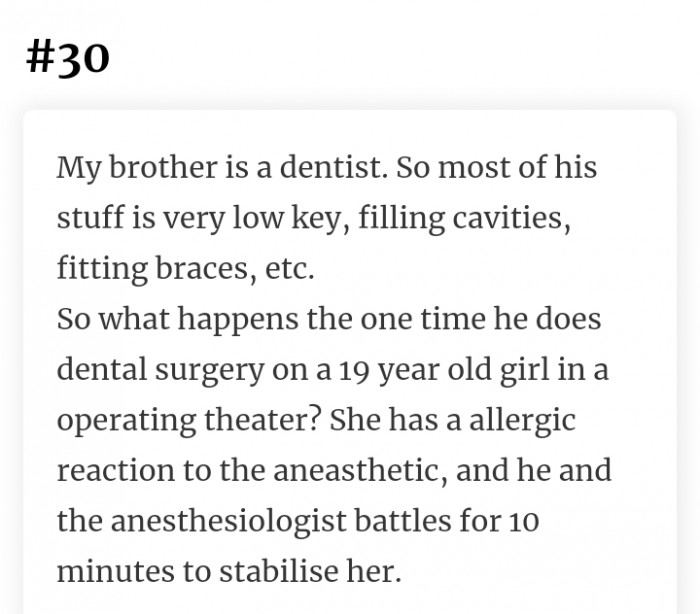This screenshot has height=614, width=700.
Task: Click the text "minutes to stabilise her."
Action: click(x=229, y=572)
